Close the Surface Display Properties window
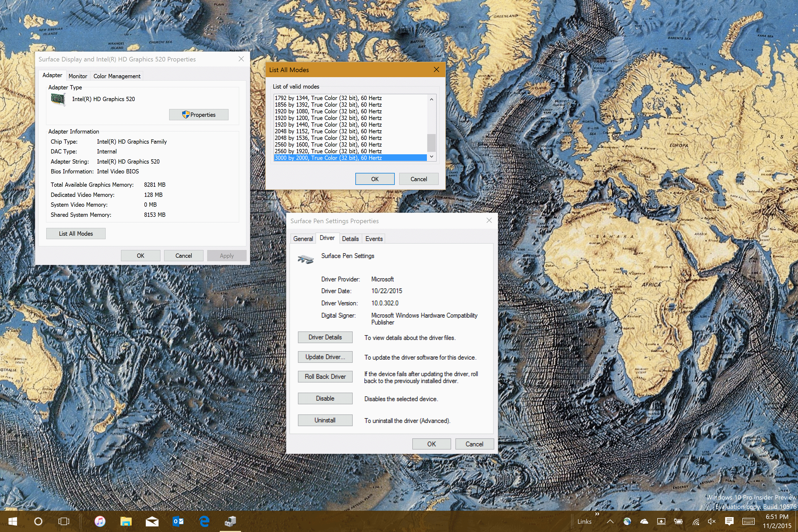798x532 pixels. click(241, 59)
